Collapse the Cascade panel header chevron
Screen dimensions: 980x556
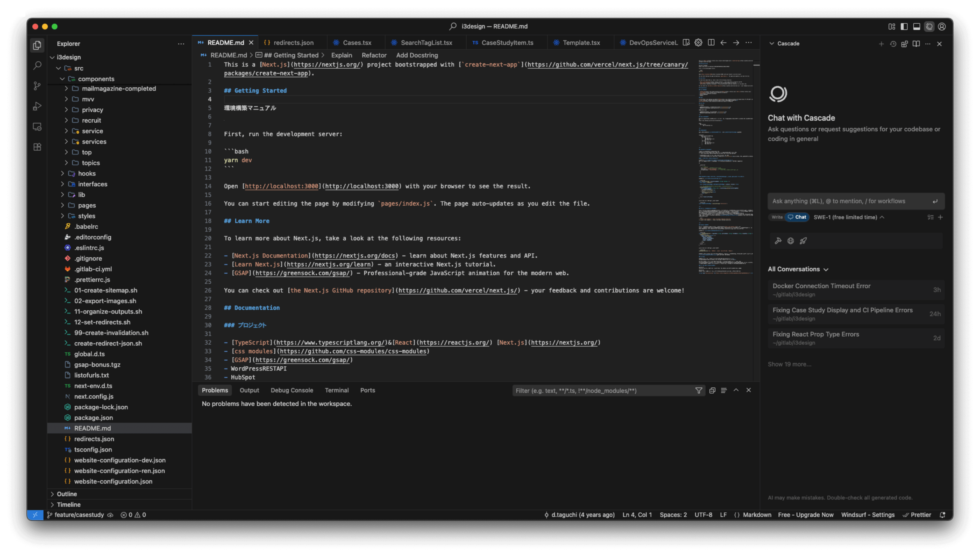[x=771, y=43]
